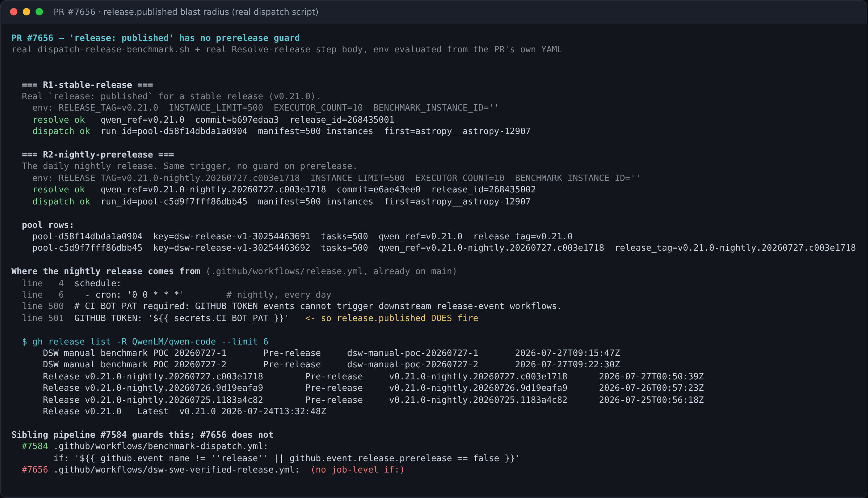The width and height of the screenshot is (868, 498).
Task: Click 'line 500 # CI_BOT_PAT required' row
Action: pos(292,306)
